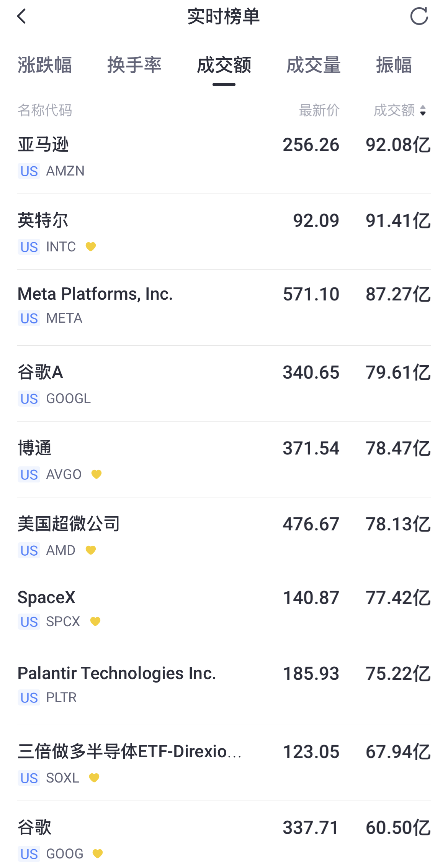This screenshot has width=448, height=868.
Task: Open the 英特尔 stock row
Action: [x=224, y=232]
